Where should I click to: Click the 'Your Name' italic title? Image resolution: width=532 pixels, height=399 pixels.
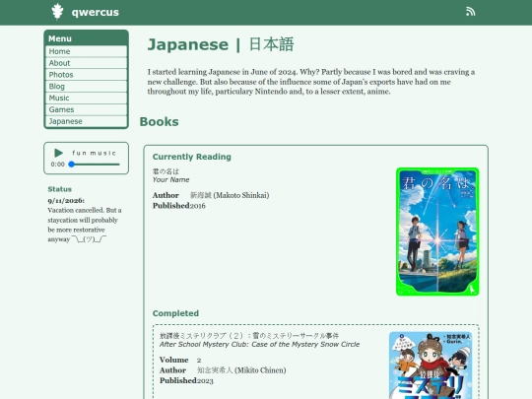tap(170, 180)
